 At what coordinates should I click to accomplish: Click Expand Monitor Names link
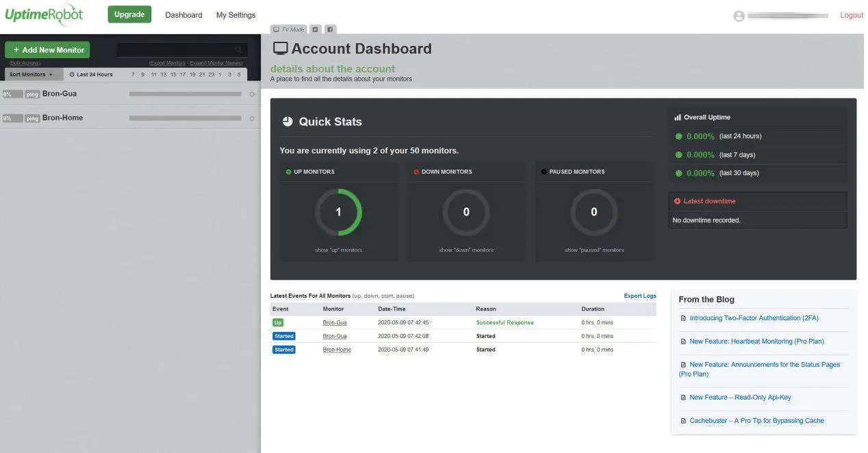tap(216, 63)
